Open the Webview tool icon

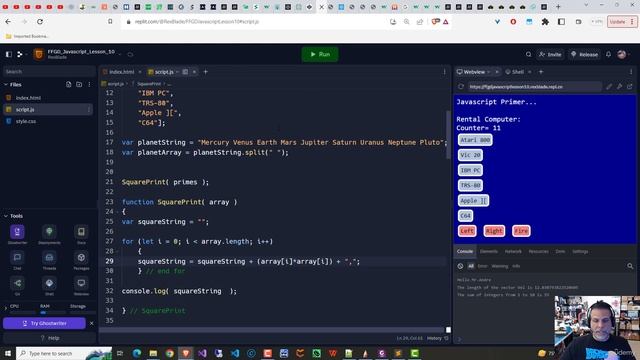[x=81, y=286]
